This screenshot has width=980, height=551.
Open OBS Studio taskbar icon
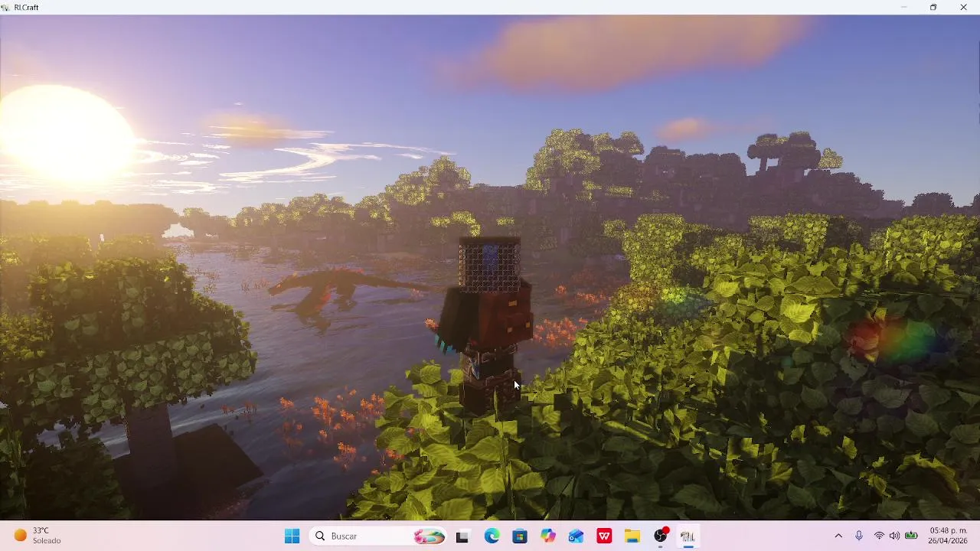[661, 536]
